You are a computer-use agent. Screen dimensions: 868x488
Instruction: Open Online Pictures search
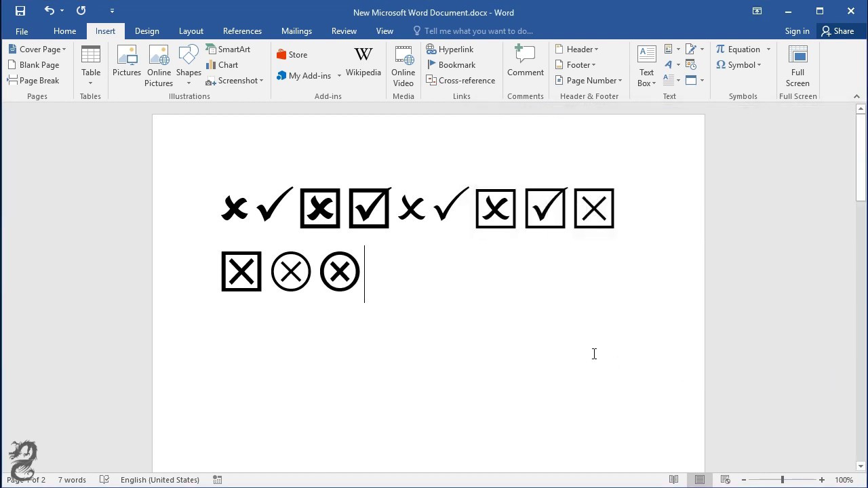click(159, 66)
